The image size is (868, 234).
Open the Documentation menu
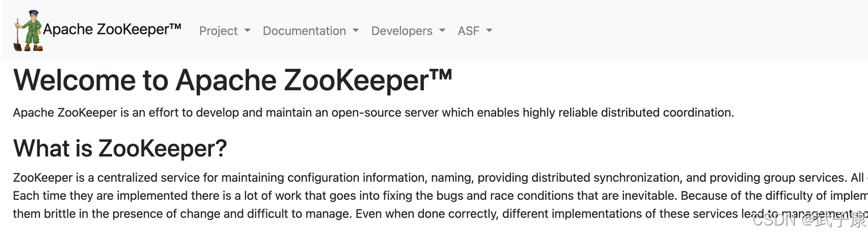(x=304, y=31)
